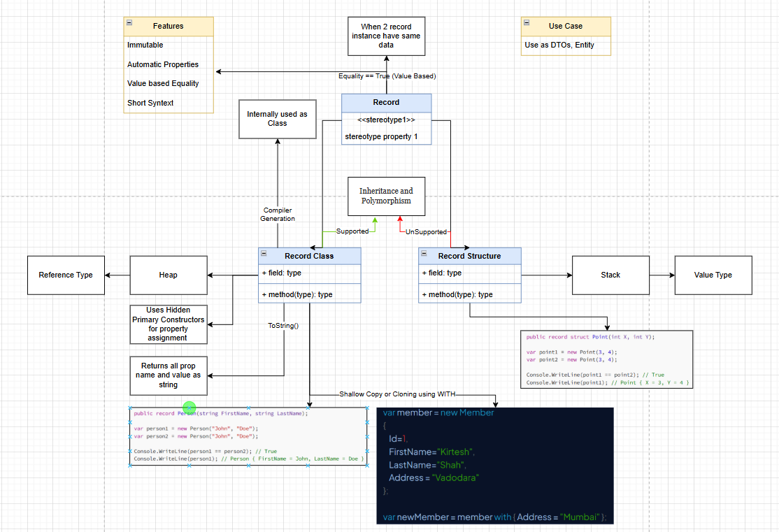Viewport: 779px width, 532px height.
Task: Click 'Shallow Copy or Cloning using WITH' label
Action: 397,394
